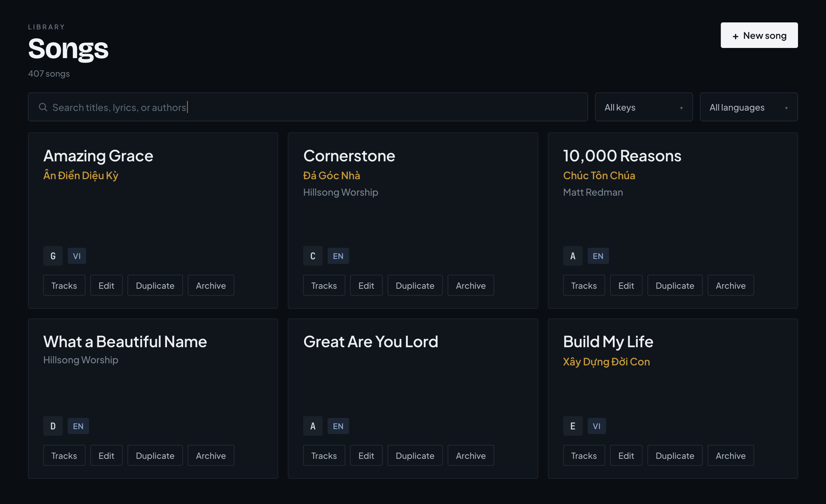Click the Chúc Tôn Chúa subtitle
This screenshot has height=504, width=826.
(x=599, y=175)
